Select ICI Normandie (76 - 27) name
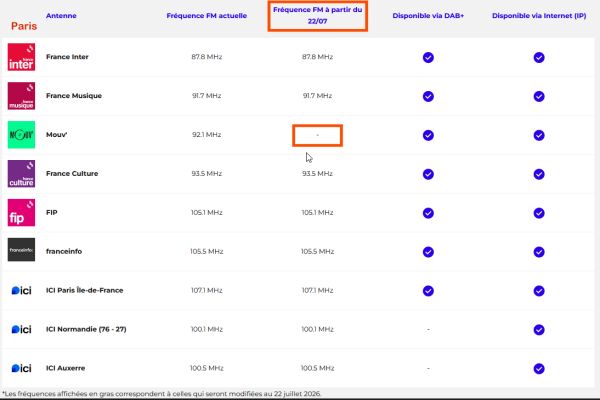This screenshot has height=400, width=600. 86,329
